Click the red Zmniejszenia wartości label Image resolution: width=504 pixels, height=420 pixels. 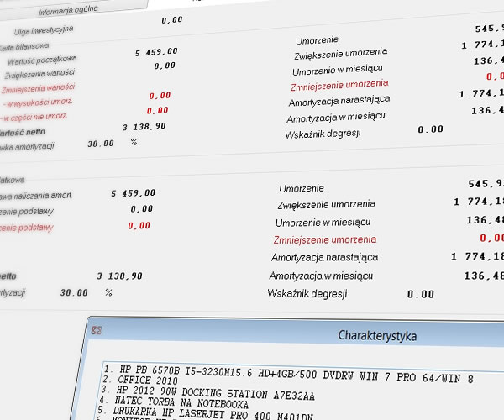[38, 88]
